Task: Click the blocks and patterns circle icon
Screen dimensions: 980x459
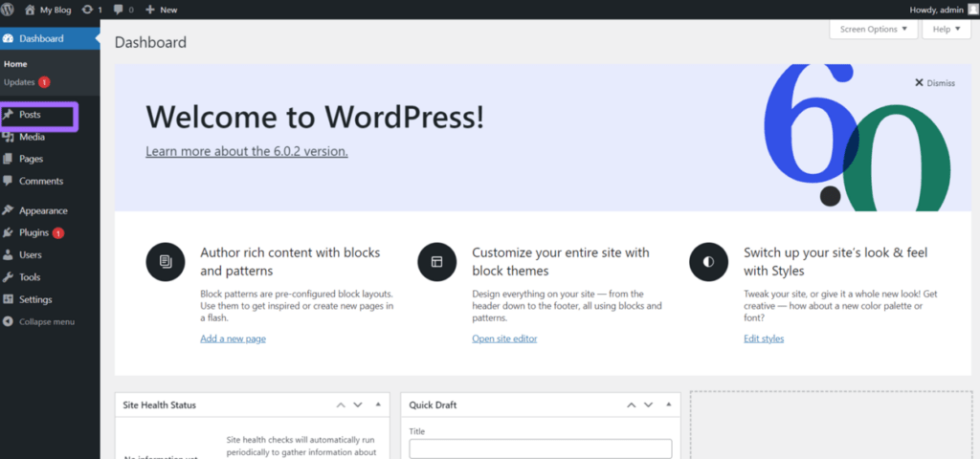Action: [x=165, y=262]
